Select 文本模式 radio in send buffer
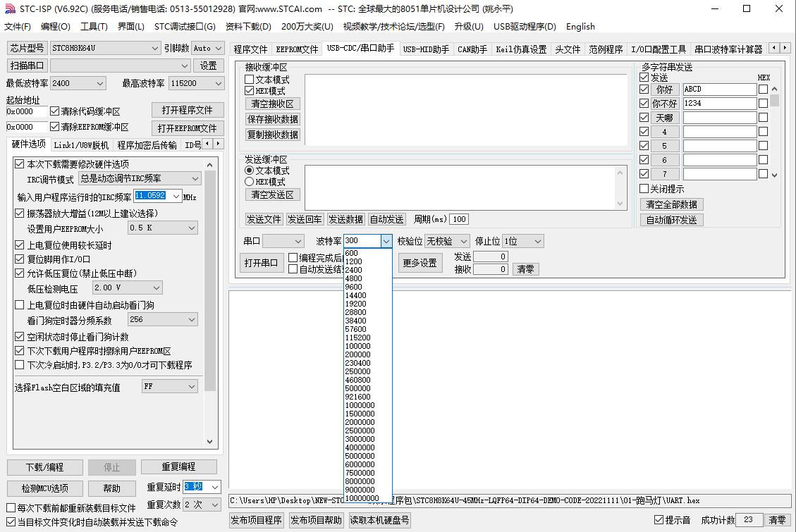Viewport: 796px width, 532px height. coord(250,171)
